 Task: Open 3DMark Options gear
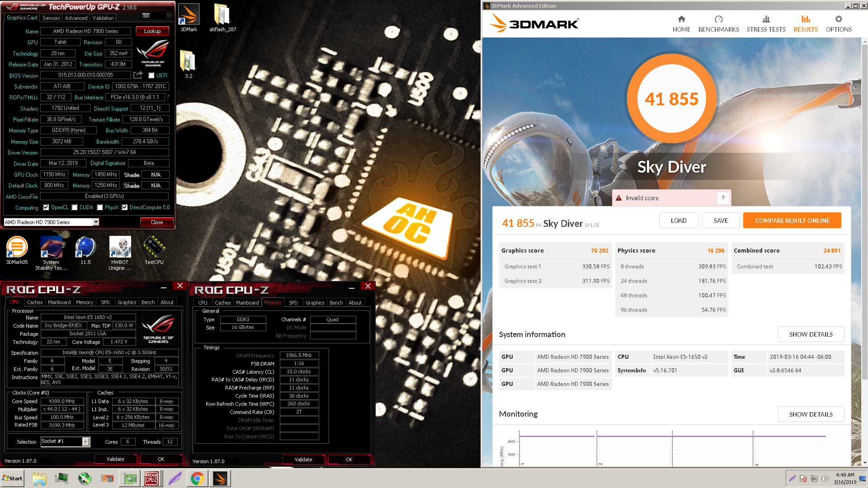tap(839, 24)
